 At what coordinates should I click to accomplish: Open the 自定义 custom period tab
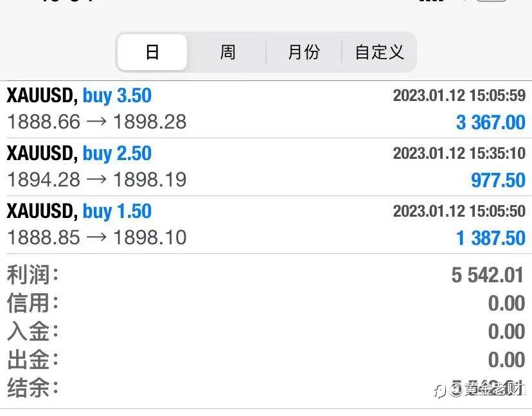coord(379,52)
